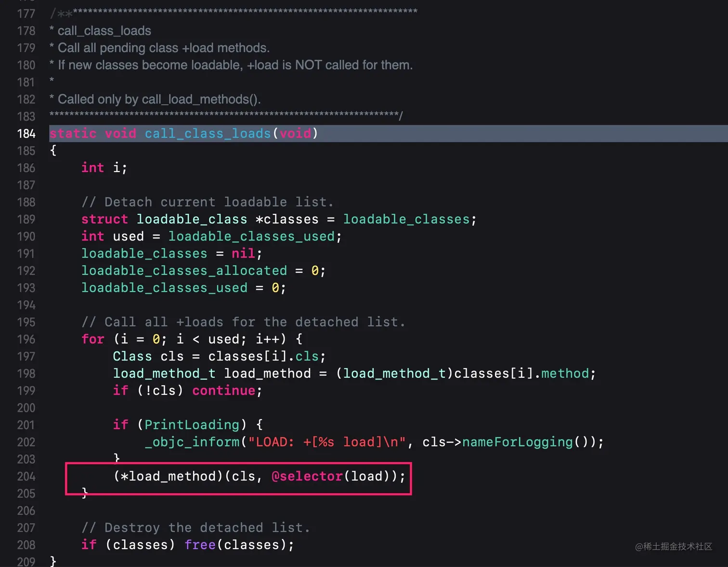Click line number 204 in the gutter
The width and height of the screenshot is (728, 567).
pos(26,476)
